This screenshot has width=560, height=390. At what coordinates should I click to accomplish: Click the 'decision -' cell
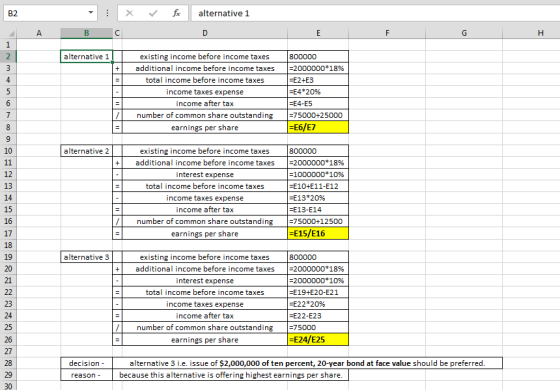tap(86, 363)
